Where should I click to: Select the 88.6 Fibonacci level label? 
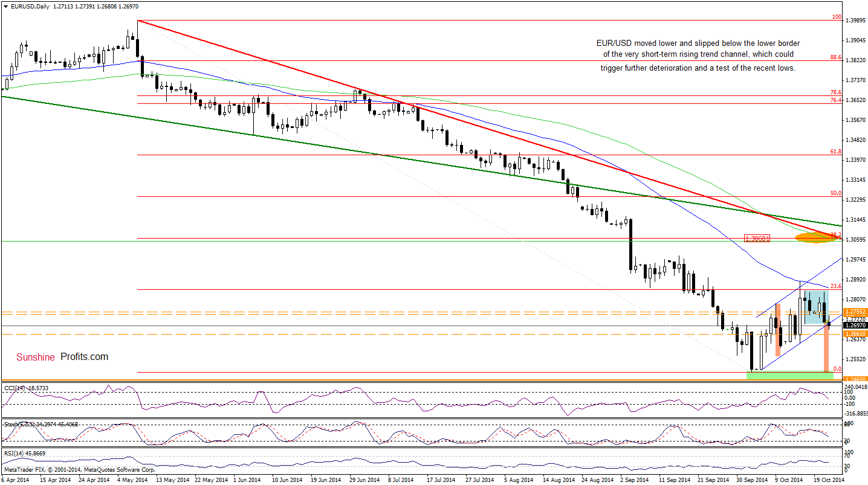click(x=836, y=57)
